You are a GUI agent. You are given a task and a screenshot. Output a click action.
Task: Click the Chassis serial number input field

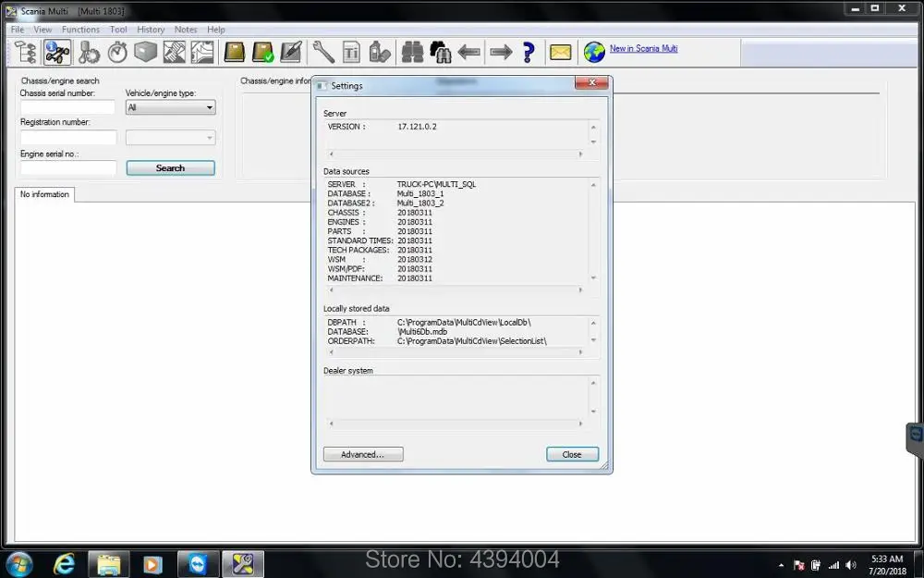point(68,107)
